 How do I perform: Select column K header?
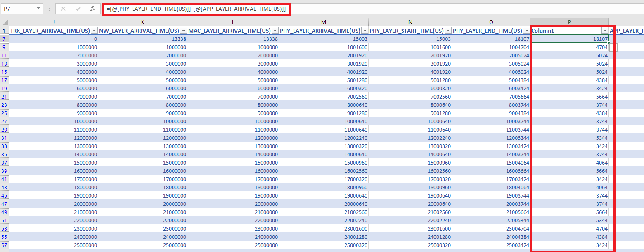[143, 22]
